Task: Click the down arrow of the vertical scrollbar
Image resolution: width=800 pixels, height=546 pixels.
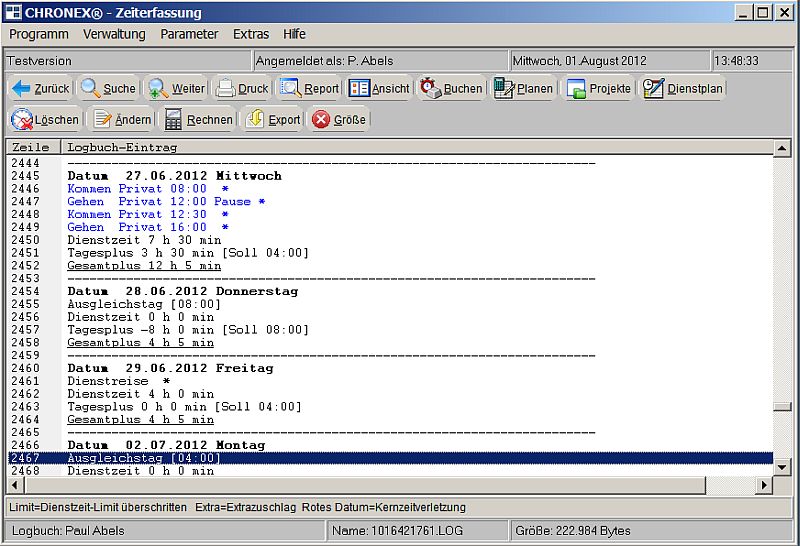Action: tap(782, 466)
